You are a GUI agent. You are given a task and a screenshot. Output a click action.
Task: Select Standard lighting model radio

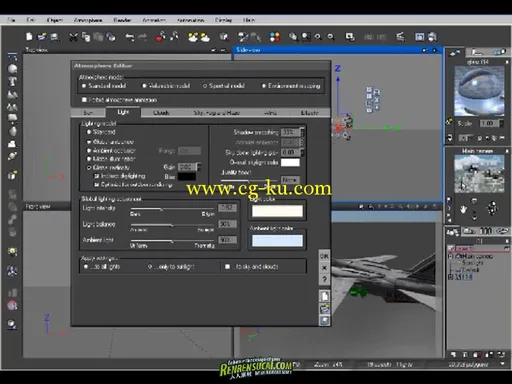[89, 132]
